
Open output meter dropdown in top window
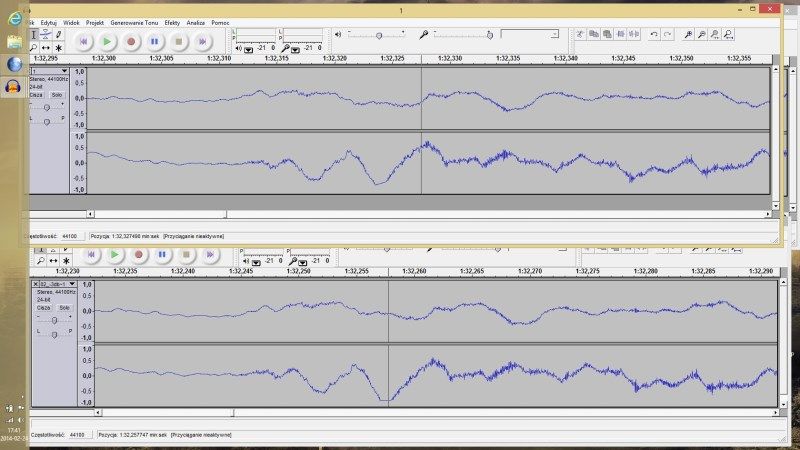(248, 49)
